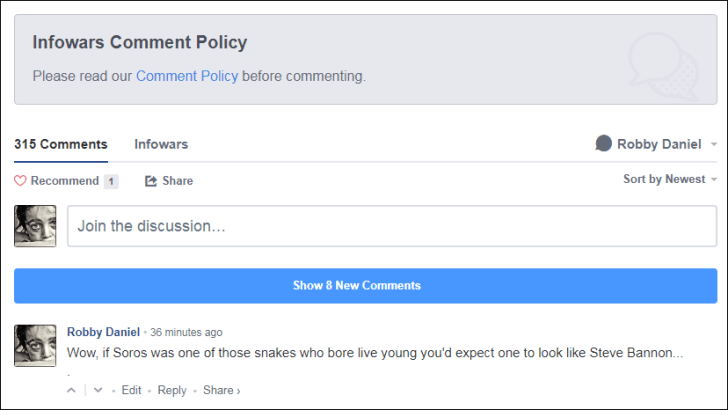Click the recommend count badge showing 1

coord(111,181)
